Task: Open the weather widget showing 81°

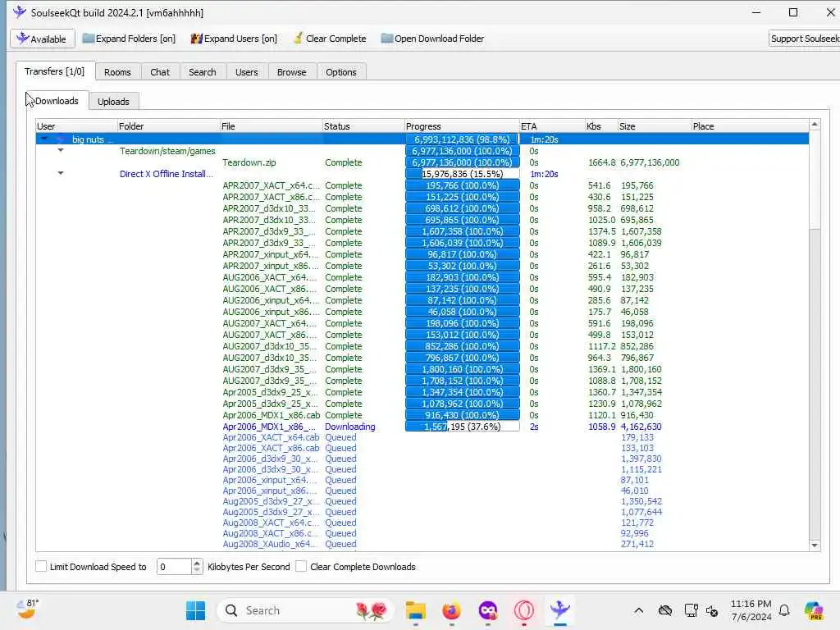Action: 27,609
